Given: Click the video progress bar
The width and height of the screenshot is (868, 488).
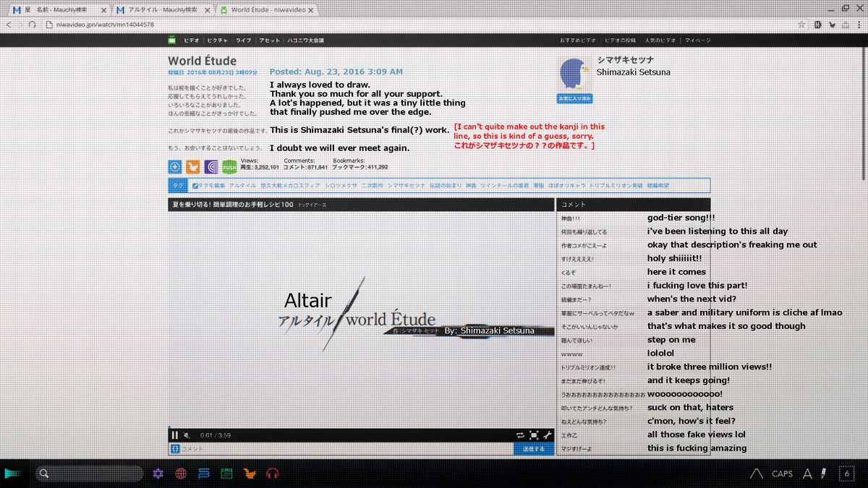Looking at the screenshot, I should click(362, 427).
